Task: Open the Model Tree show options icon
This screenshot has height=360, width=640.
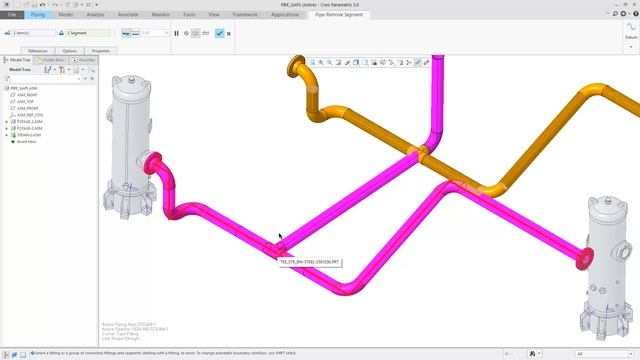Action: coord(48,70)
